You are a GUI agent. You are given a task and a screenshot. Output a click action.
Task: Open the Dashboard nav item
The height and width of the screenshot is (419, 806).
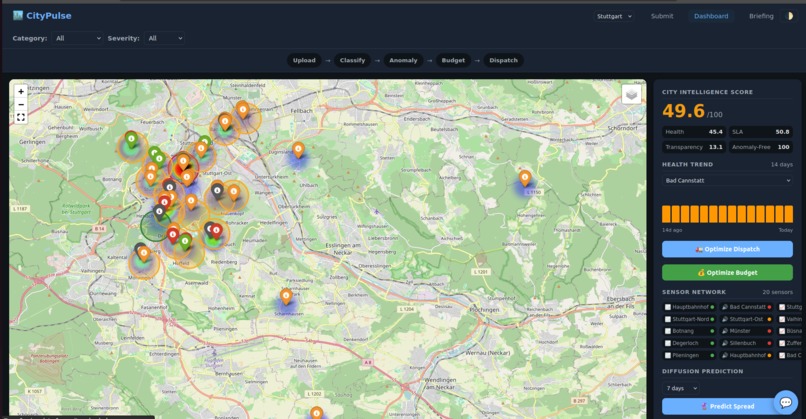pyautogui.click(x=711, y=16)
